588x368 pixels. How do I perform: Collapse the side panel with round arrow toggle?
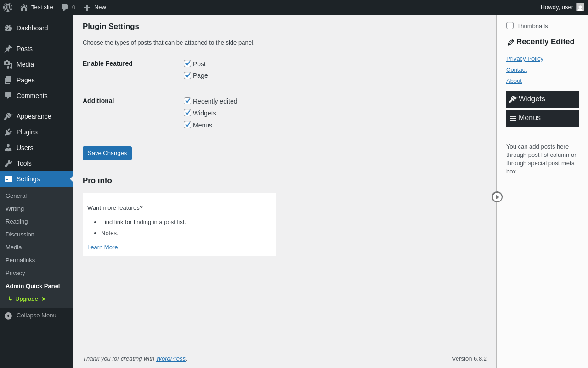click(x=497, y=197)
